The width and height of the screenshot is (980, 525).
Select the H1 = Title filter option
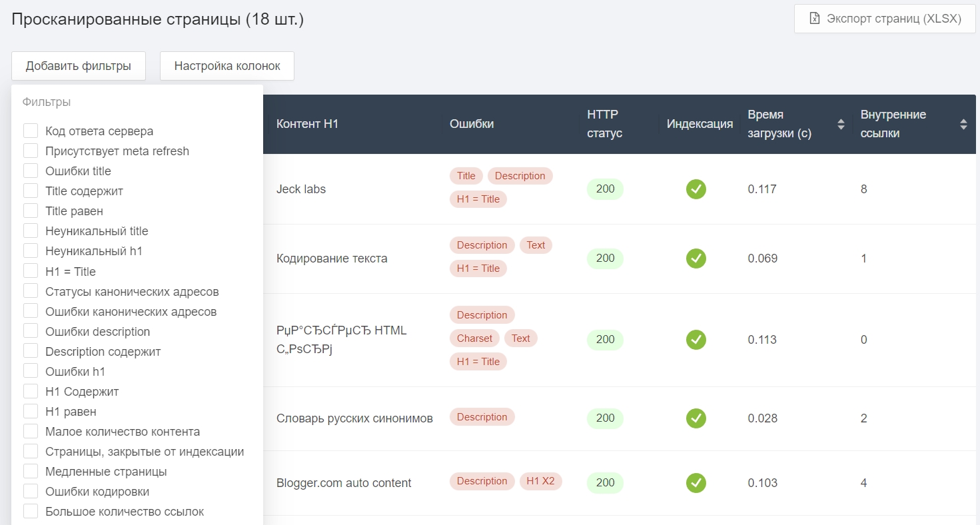(31, 271)
